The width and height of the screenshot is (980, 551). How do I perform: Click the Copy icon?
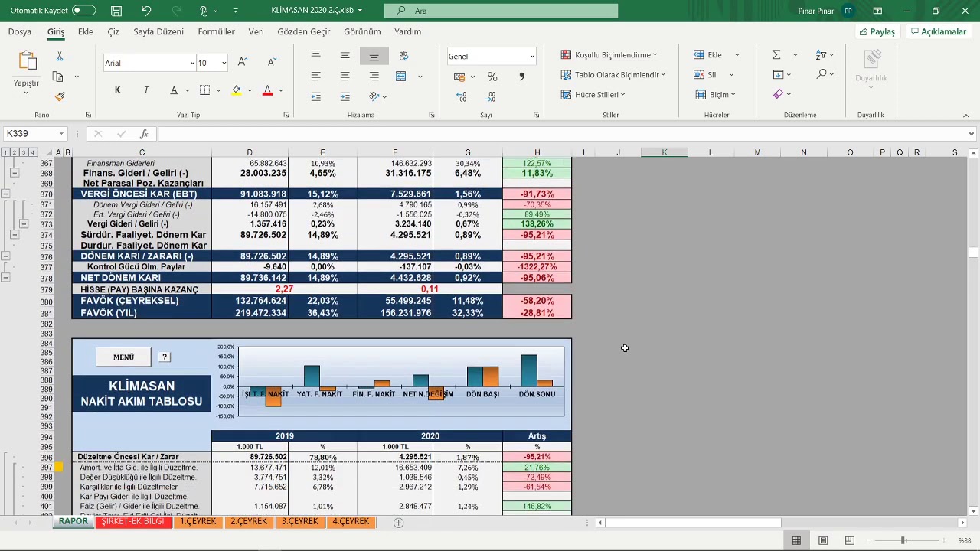click(58, 77)
